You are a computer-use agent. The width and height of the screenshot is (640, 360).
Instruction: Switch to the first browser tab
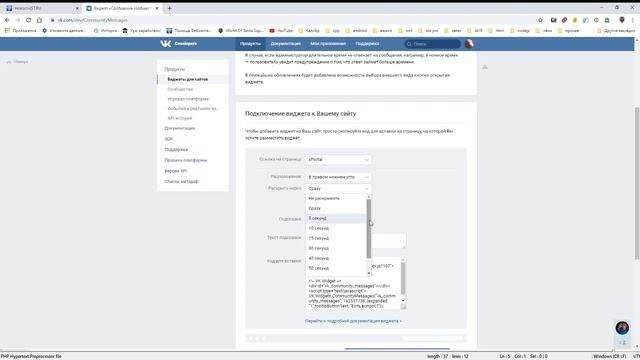[x=41, y=8]
